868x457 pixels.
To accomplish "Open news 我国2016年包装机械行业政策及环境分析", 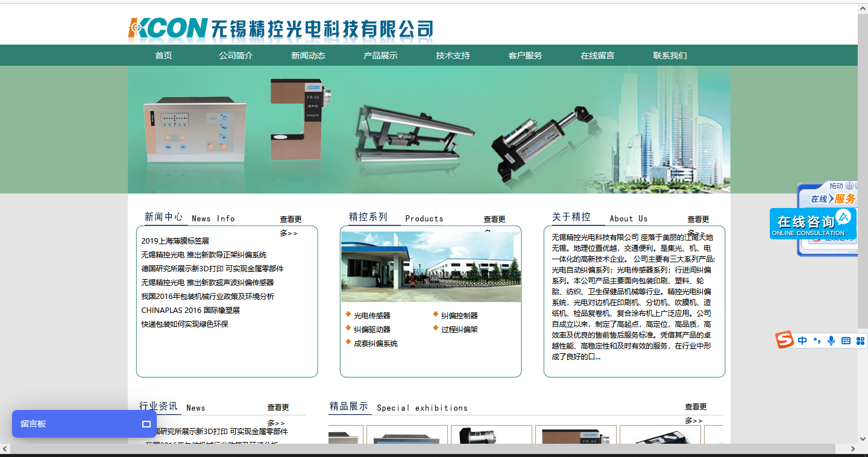I will pyautogui.click(x=207, y=297).
